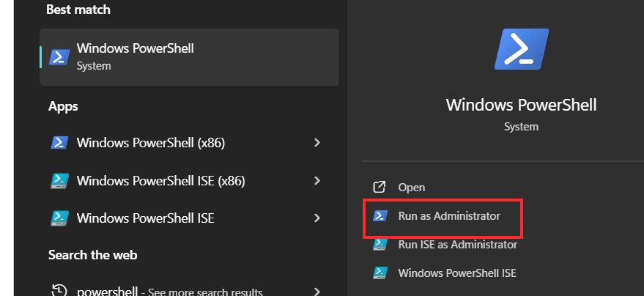The image size is (644, 296).
Task: Choose Open in the details pane
Action: tap(412, 188)
